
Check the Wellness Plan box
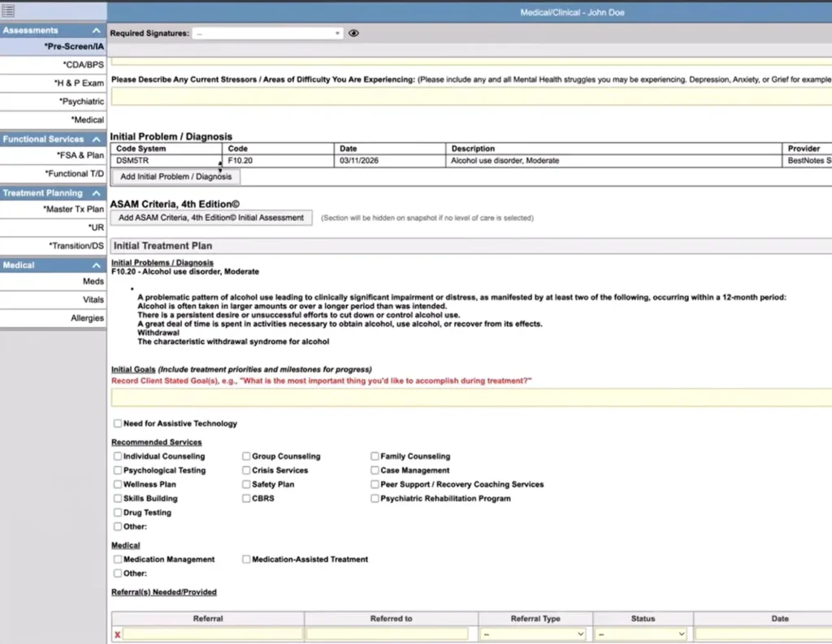click(x=117, y=484)
